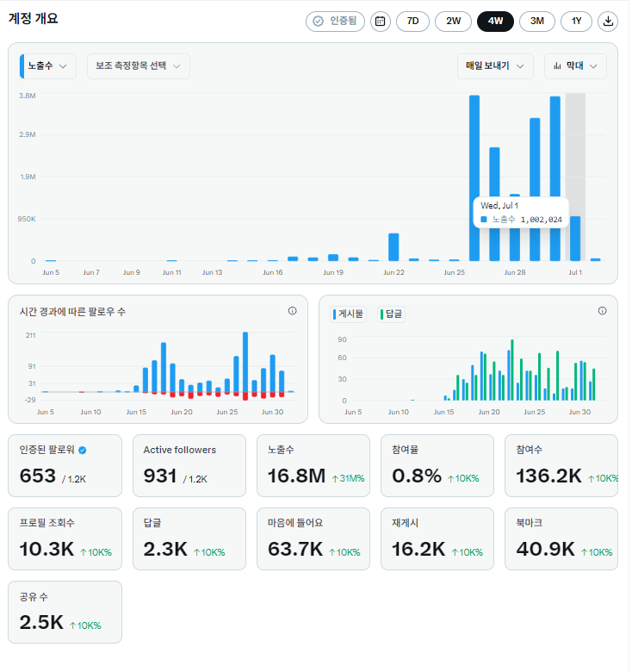632x672 pixels.
Task: Click the 재게시 16.2K card
Action: 438,540
